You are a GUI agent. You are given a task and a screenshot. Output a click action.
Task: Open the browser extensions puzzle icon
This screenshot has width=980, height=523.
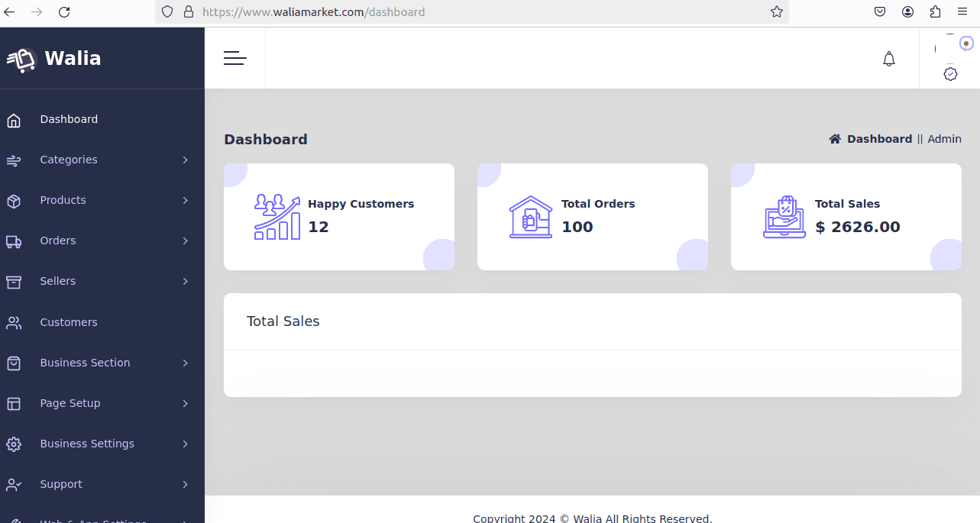point(935,11)
